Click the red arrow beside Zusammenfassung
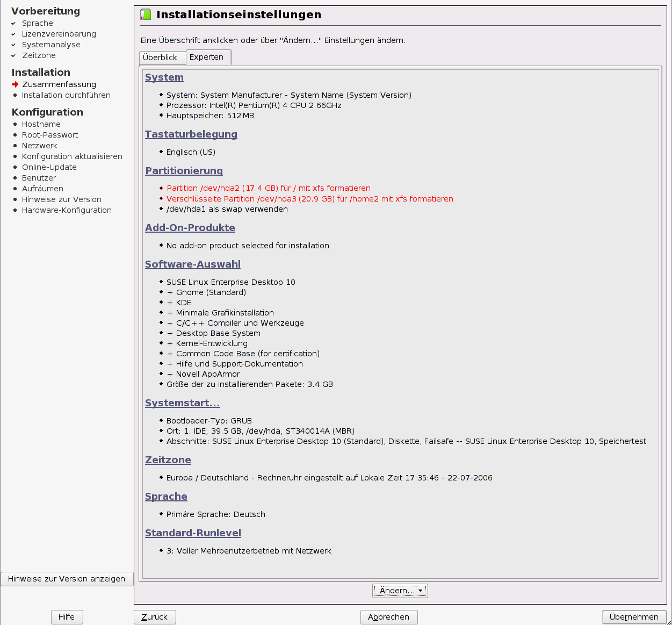The image size is (672, 625). [x=15, y=84]
